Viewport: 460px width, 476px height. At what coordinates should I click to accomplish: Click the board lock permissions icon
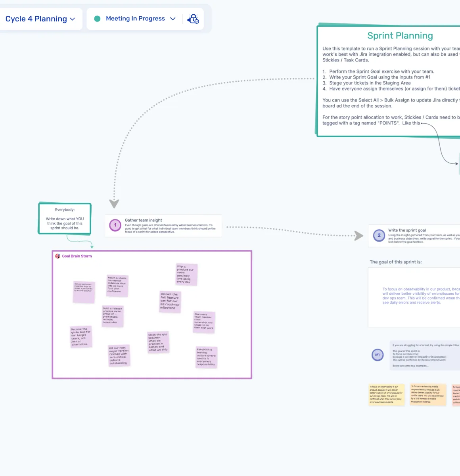coord(193,19)
